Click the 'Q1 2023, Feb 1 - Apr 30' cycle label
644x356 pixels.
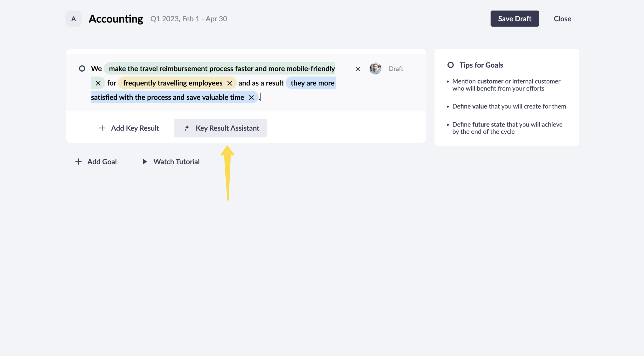point(189,19)
